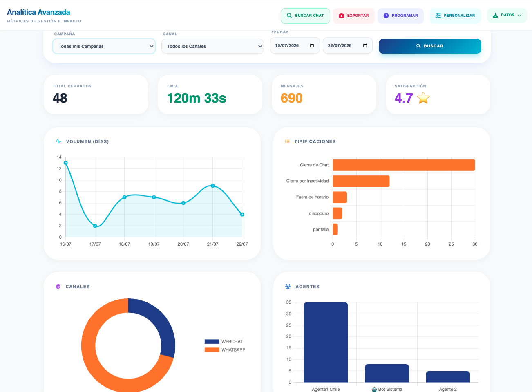The height and width of the screenshot is (392, 532).
Task: Click the "pantalla" axis label
Action: 321,229
